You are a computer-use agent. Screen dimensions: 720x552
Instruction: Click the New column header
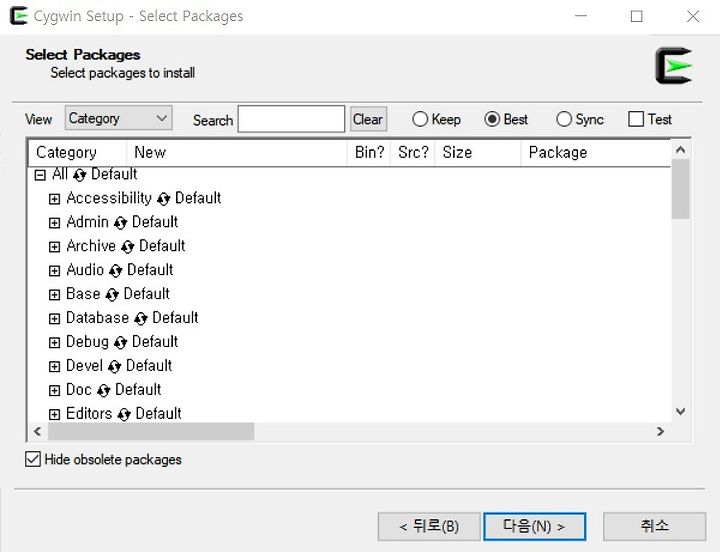tap(236, 152)
